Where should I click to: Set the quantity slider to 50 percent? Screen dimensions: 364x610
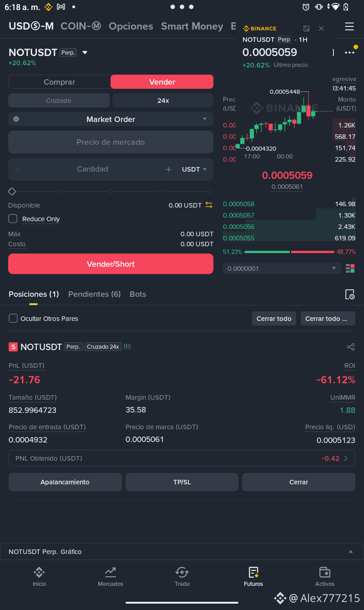pos(111,191)
